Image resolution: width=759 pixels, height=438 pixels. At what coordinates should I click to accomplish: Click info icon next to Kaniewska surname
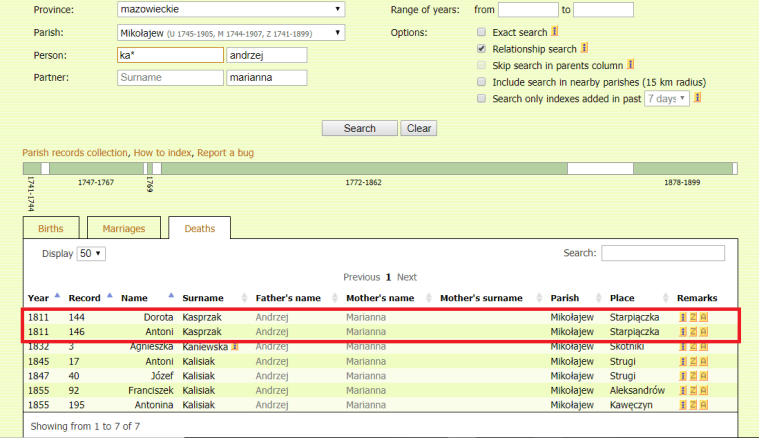[x=234, y=346]
